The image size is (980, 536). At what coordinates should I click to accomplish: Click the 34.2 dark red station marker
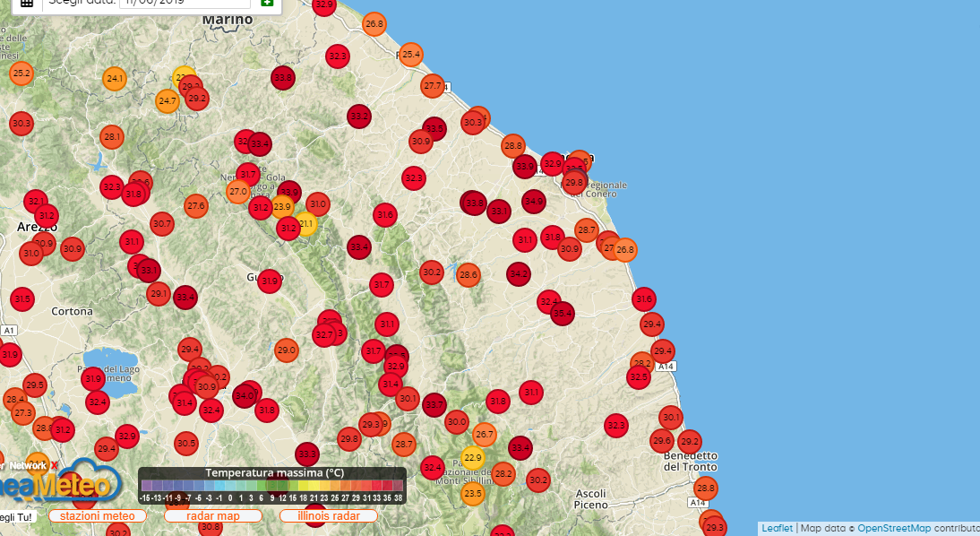pyautogui.click(x=518, y=273)
